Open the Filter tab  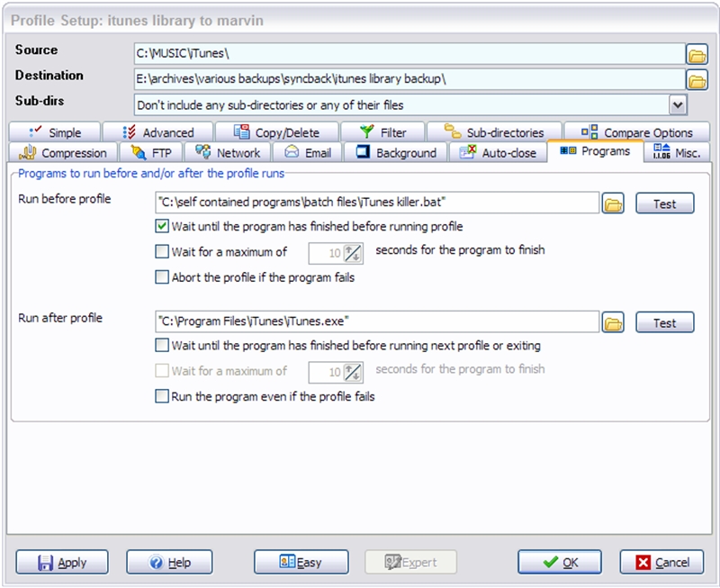(382, 132)
